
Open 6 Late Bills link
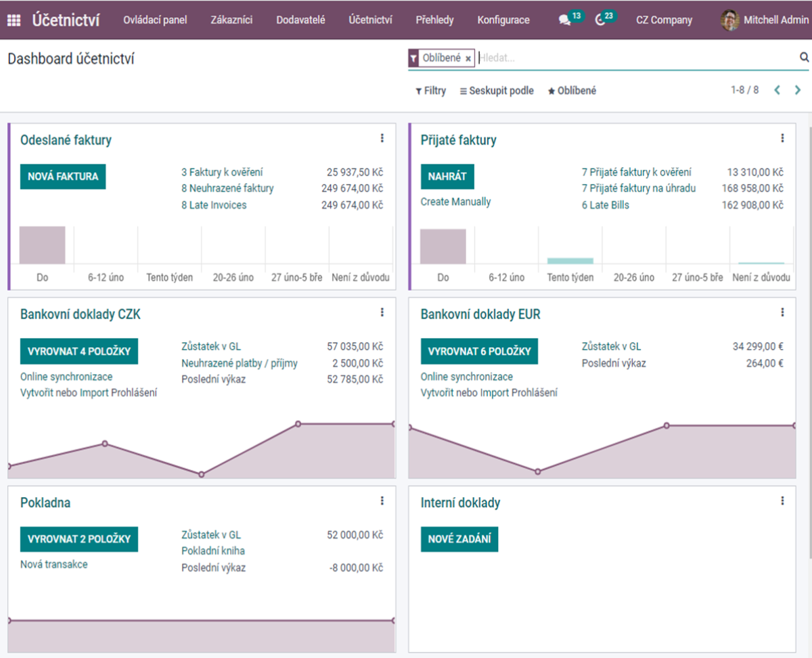click(606, 205)
